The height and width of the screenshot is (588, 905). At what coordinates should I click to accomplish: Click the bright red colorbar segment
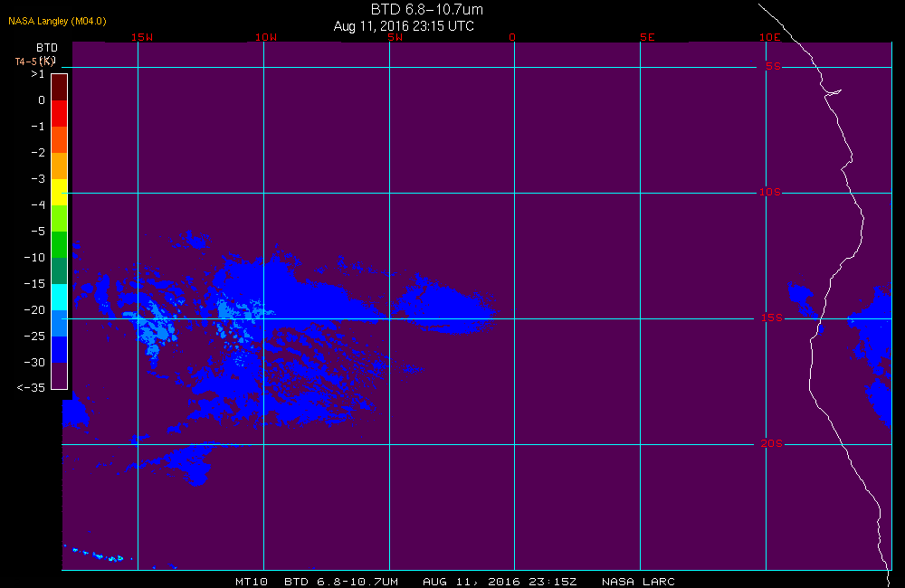pyautogui.click(x=60, y=113)
